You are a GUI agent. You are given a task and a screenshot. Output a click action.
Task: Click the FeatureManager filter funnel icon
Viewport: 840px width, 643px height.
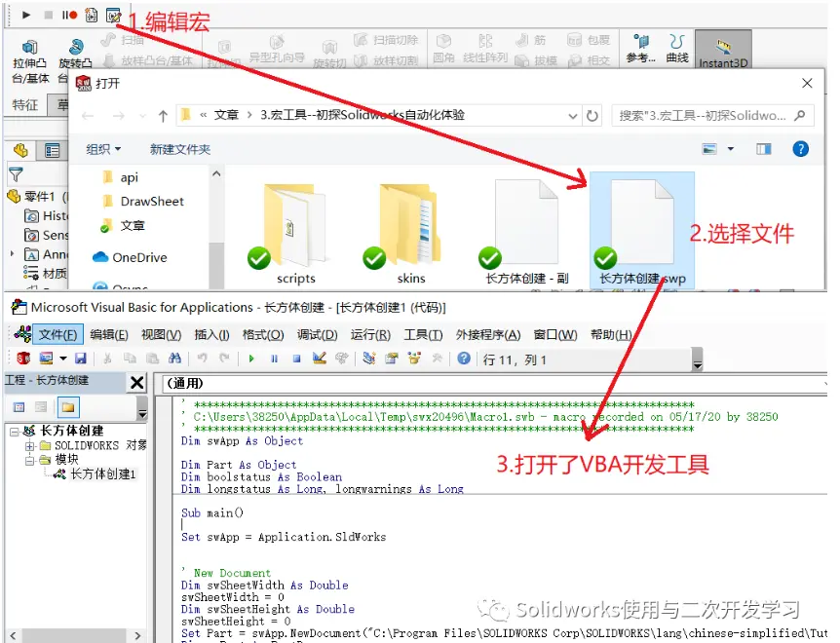click(16, 174)
